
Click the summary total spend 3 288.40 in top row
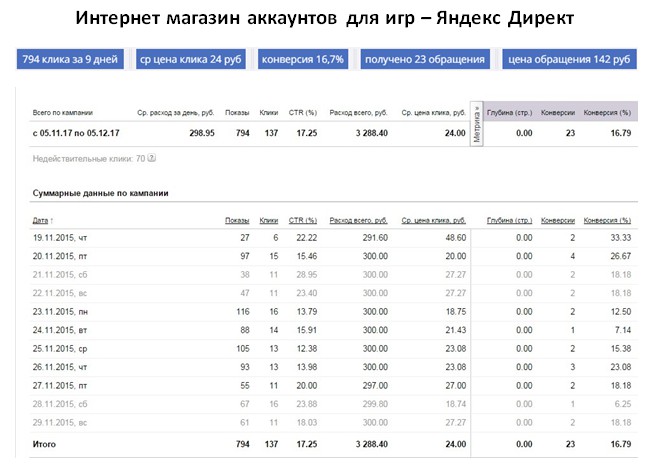click(372, 133)
